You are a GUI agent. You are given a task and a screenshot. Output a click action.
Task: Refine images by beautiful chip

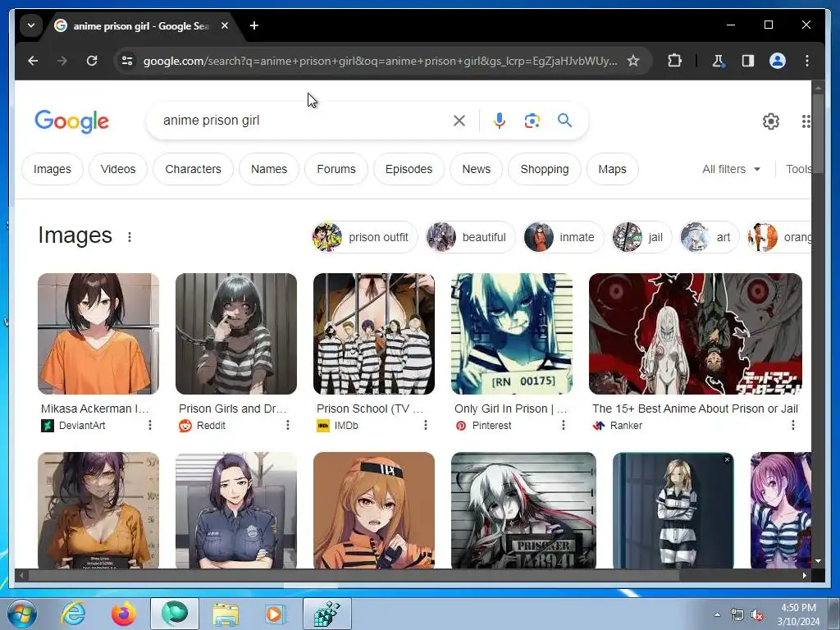coord(470,237)
